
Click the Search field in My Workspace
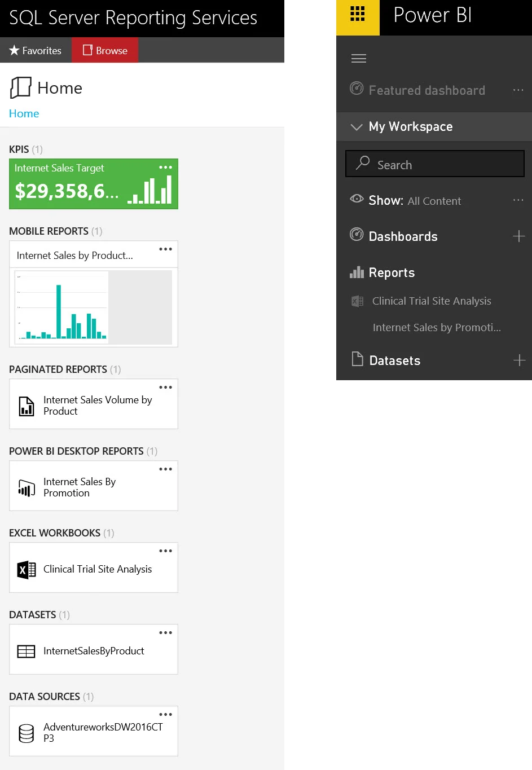434,164
